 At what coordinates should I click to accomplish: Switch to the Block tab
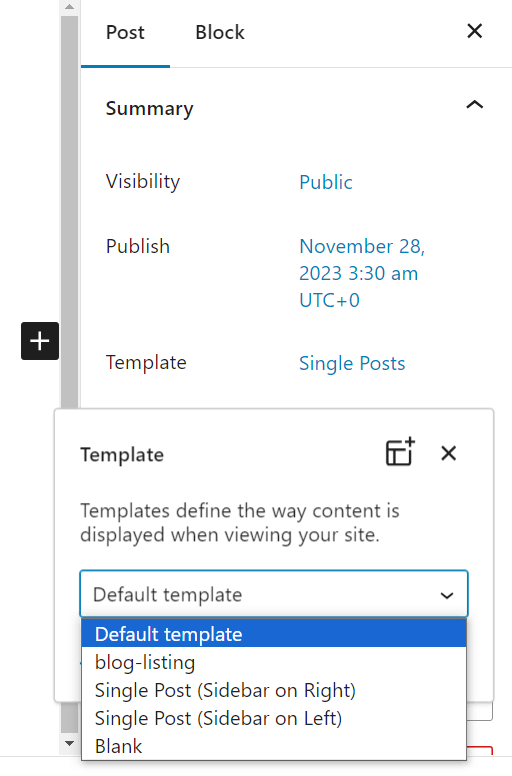(220, 33)
